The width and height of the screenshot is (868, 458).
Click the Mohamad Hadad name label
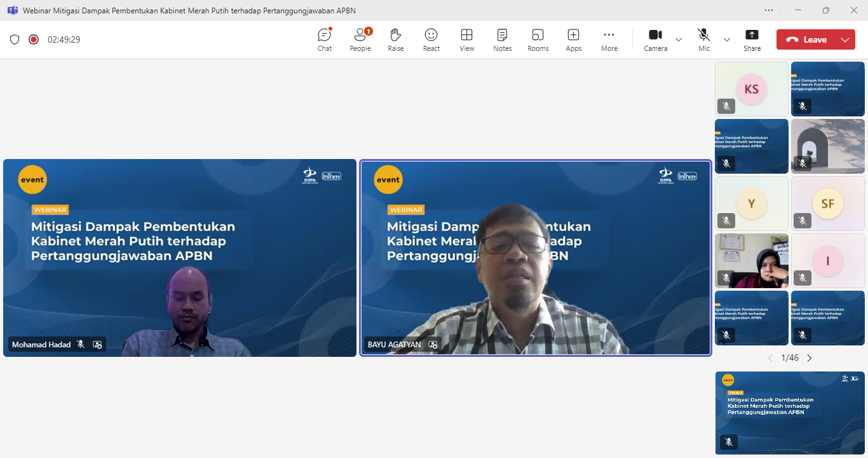pos(41,344)
